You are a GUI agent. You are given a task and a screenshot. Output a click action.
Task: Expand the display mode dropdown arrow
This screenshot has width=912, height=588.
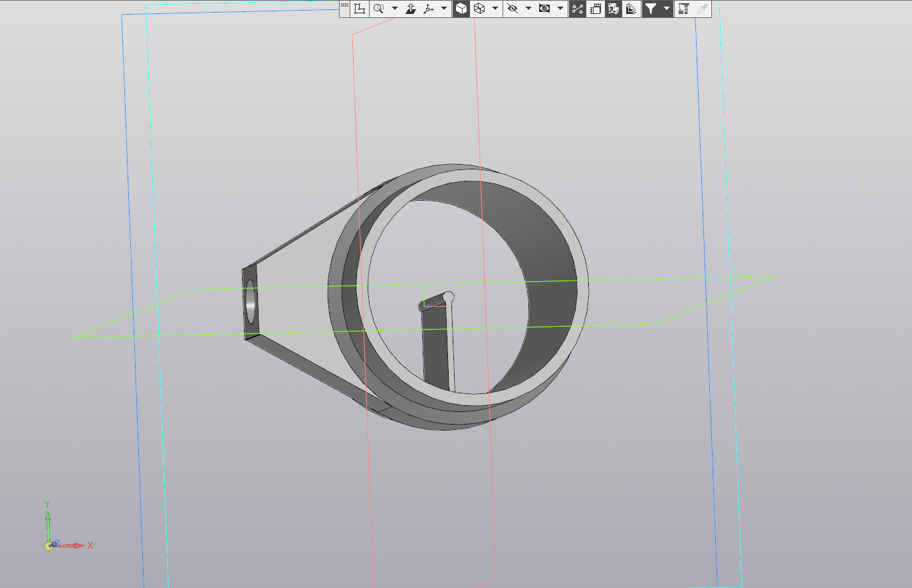click(495, 9)
